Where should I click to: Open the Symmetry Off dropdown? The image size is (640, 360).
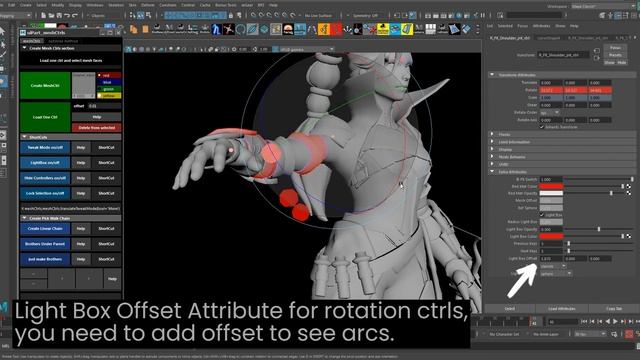point(364,16)
